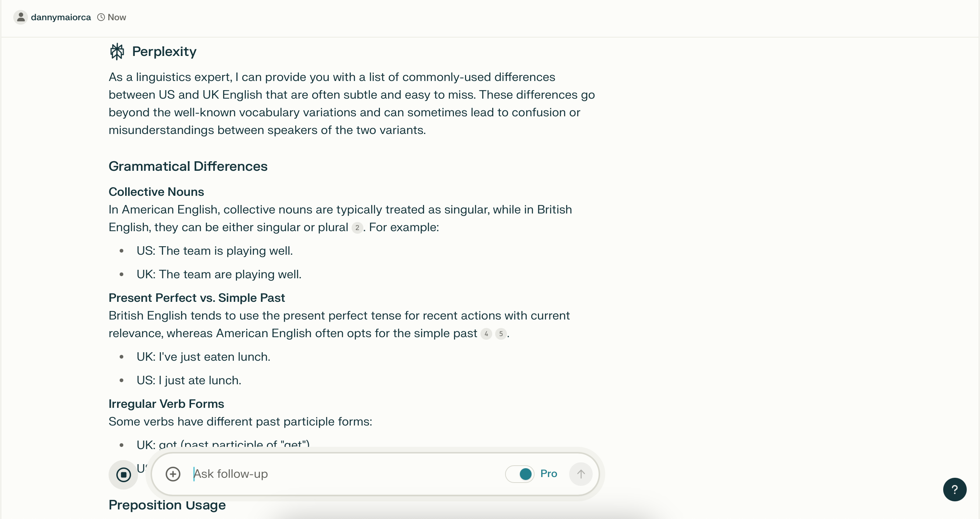Open citation number 5 source
The width and height of the screenshot is (980, 519).
(x=501, y=334)
